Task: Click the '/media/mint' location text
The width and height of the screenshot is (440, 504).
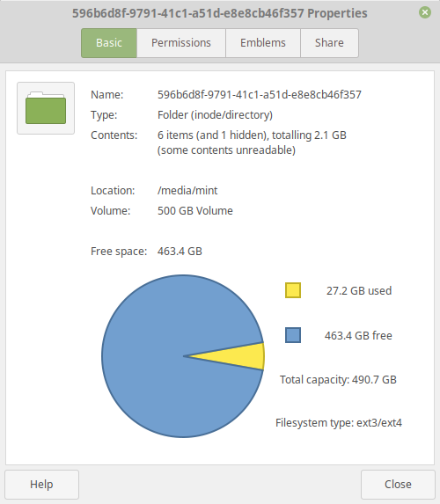Action: coord(187,191)
